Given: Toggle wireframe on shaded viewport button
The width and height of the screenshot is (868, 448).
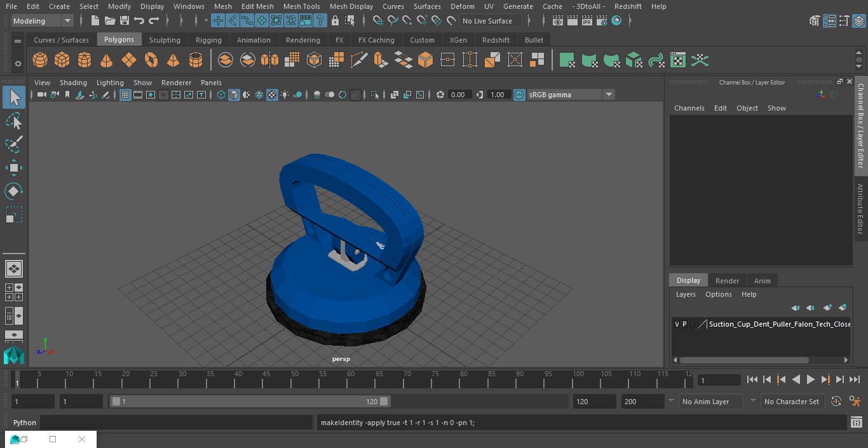Looking at the screenshot, I should point(259,95).
